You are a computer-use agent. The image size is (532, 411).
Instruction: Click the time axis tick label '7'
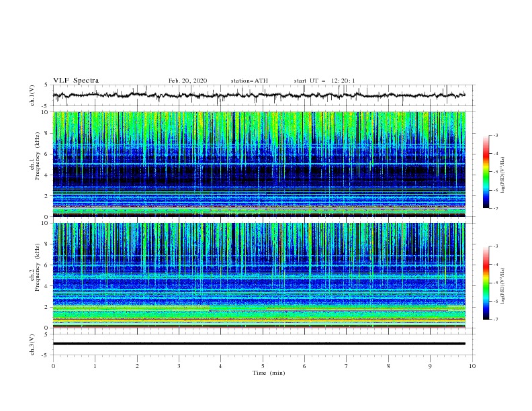tap(347, 366)
